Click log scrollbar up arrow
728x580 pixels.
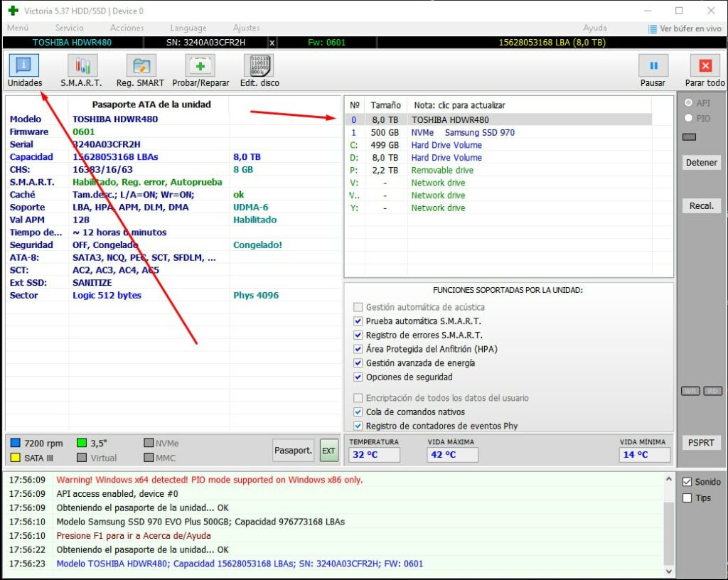668,479
